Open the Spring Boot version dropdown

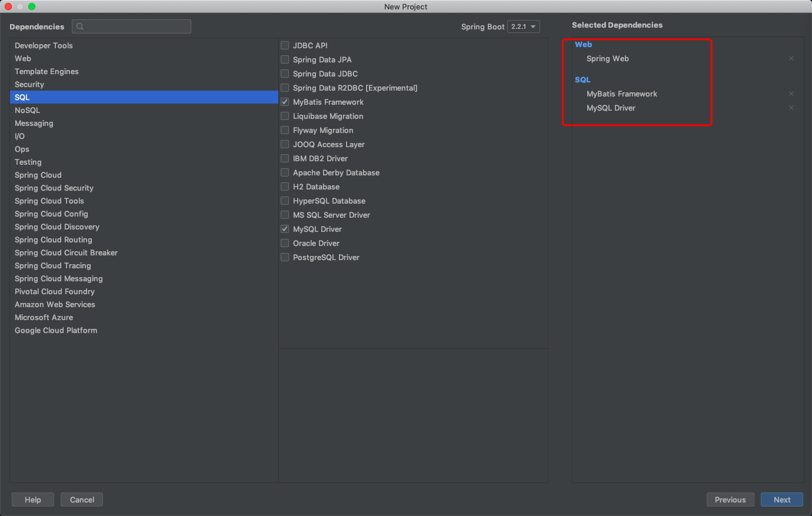pyautogui.click(x=524, y=26)
